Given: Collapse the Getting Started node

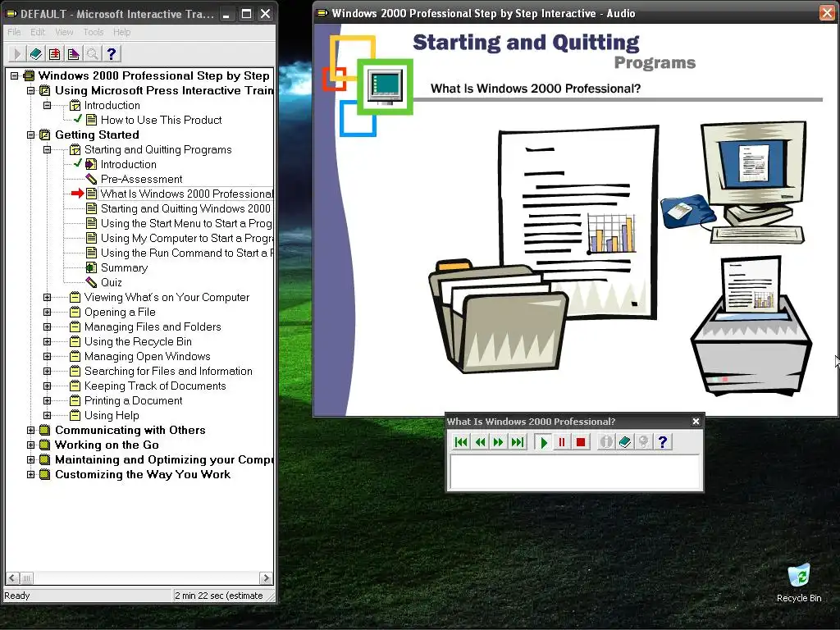Looking at the screenshot, I should coord(30,135).
